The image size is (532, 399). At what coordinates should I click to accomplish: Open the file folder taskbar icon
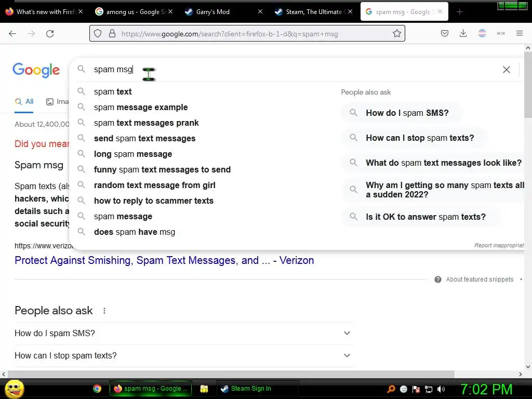(204, 389)
